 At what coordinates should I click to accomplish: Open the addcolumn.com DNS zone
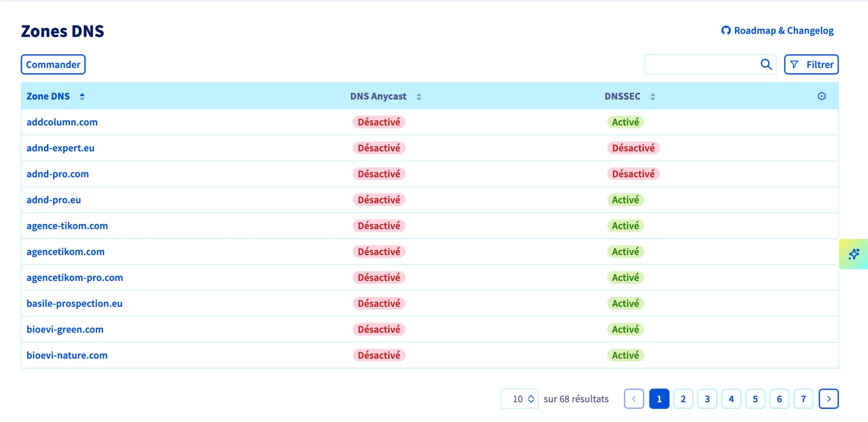[62, 122]
